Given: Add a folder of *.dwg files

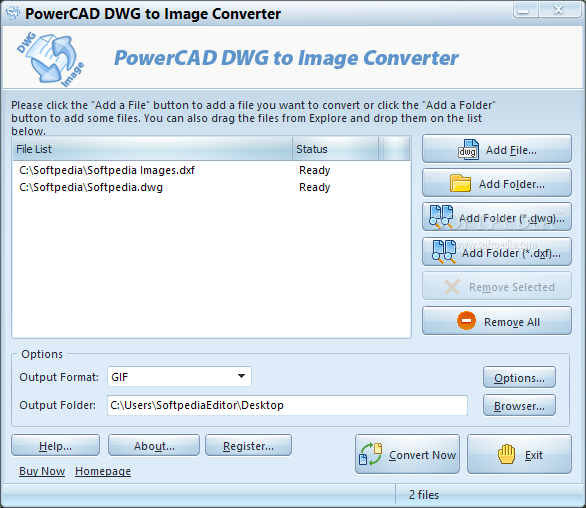Looking at the screenshot, I should [x=497, y=217].
